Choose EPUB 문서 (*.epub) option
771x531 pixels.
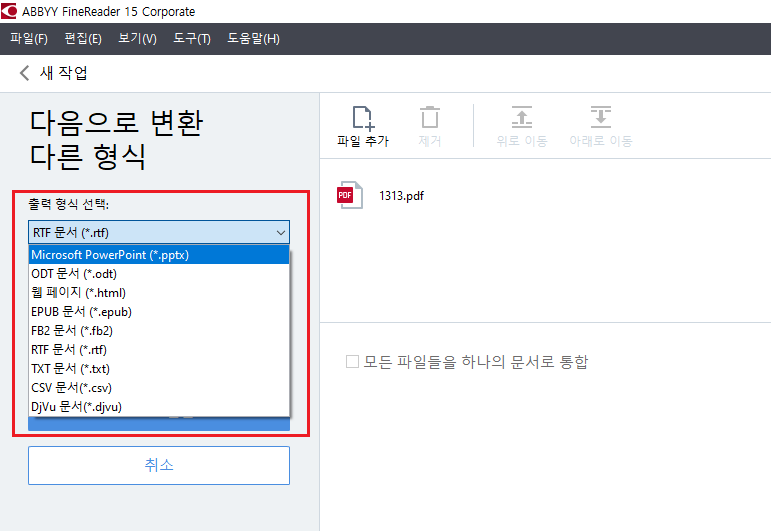[x=159, y=312]
